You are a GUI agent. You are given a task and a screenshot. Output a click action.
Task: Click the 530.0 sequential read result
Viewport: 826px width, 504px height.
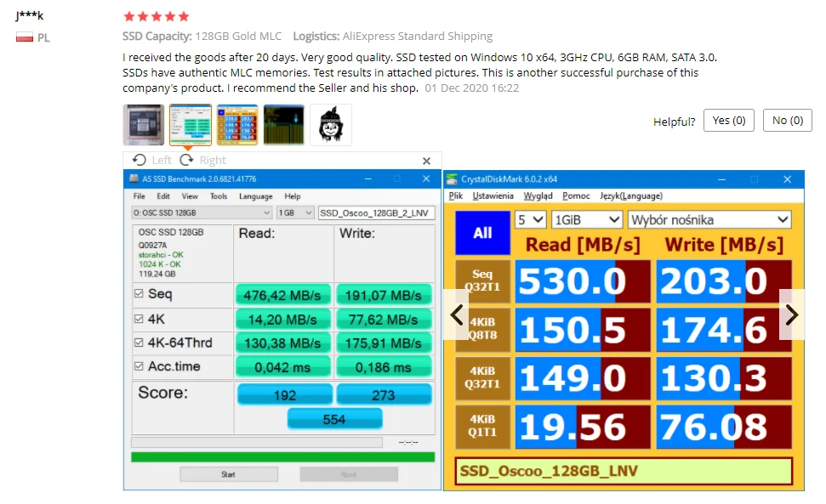click(583, 281)
